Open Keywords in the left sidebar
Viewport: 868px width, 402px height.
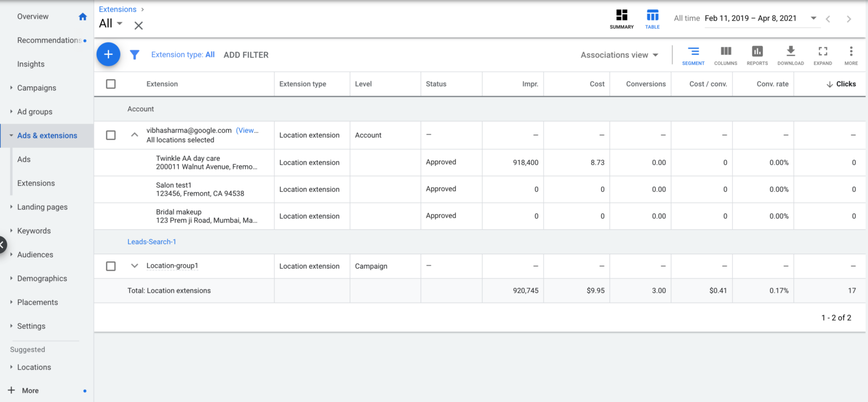(x=34, y=231)
